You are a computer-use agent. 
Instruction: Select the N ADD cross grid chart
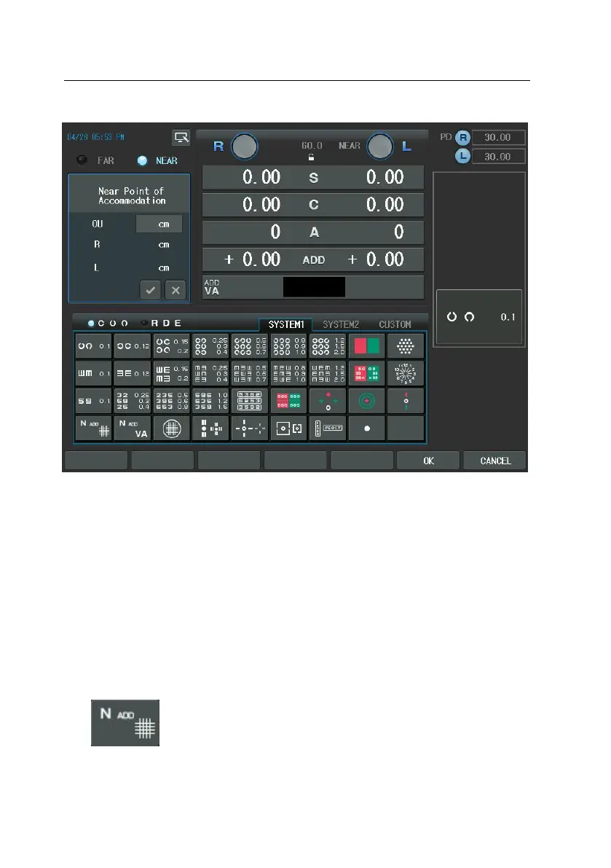93,429
